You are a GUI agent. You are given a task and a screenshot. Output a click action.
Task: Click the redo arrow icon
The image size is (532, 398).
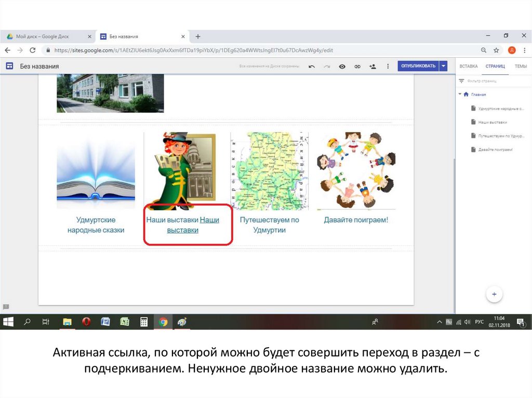pyautogui.click(x=327, y=66)
